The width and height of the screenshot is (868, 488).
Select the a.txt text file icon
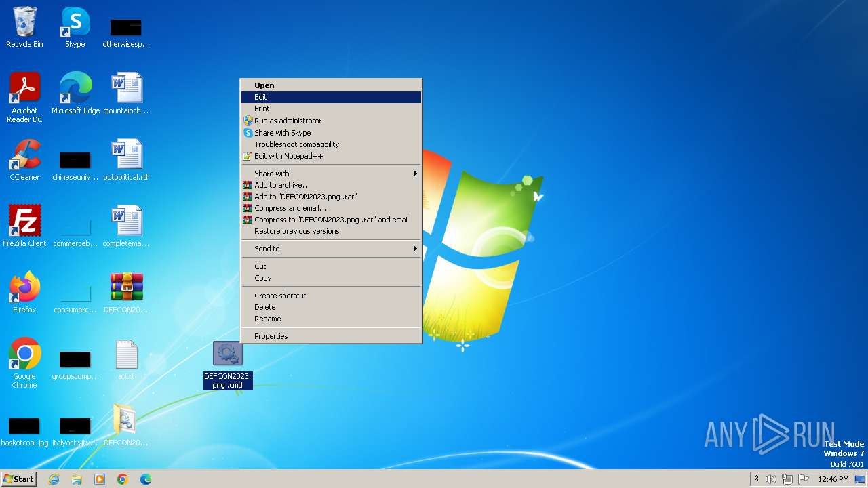[126, 359]
